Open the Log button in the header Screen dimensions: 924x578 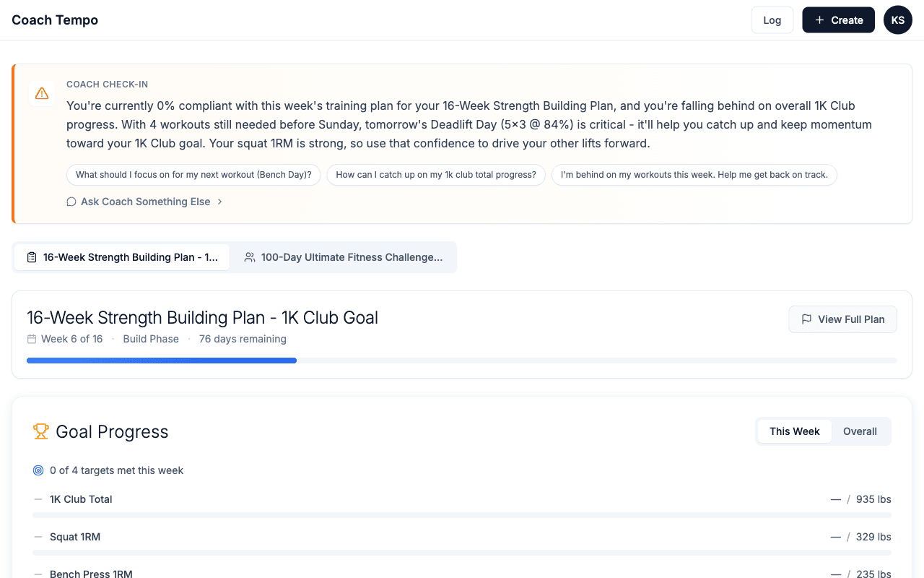pos(772,20)
